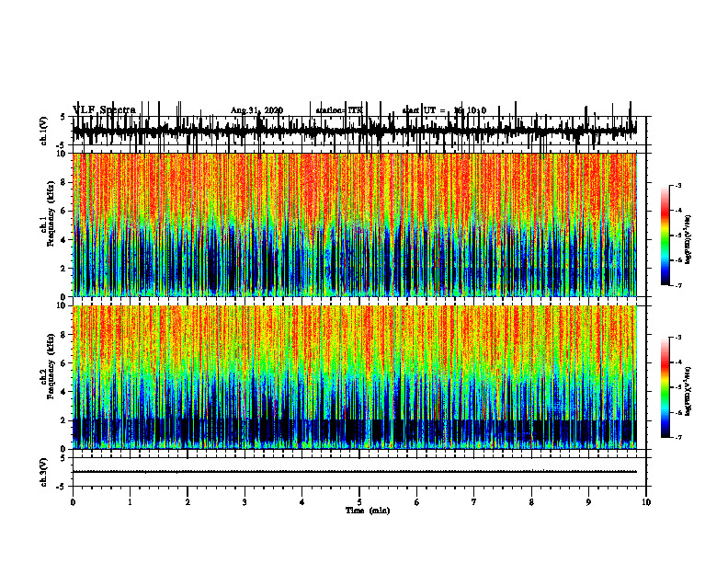Click the 'start UT' time header
728x563 pixels.
click(444, 110)
